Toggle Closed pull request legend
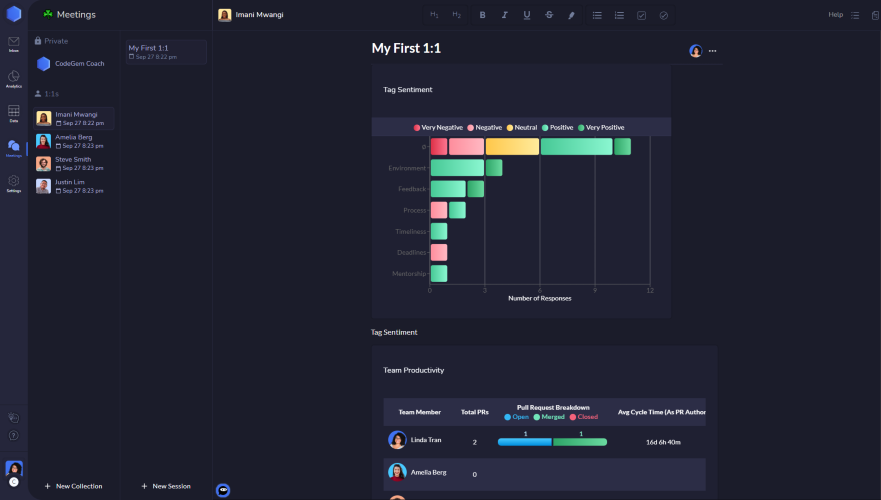The height and width of the screenshot is (500, 881). [584, 417]
